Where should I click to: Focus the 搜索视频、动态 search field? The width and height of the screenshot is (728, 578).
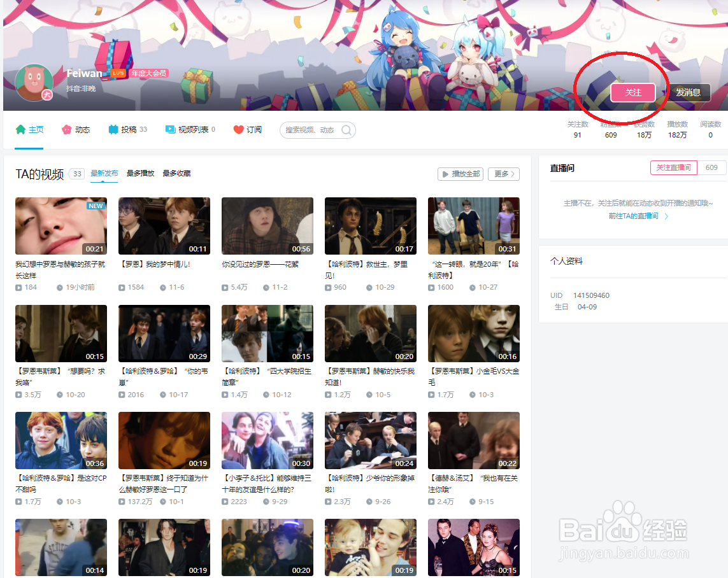(x=318, y=130)
